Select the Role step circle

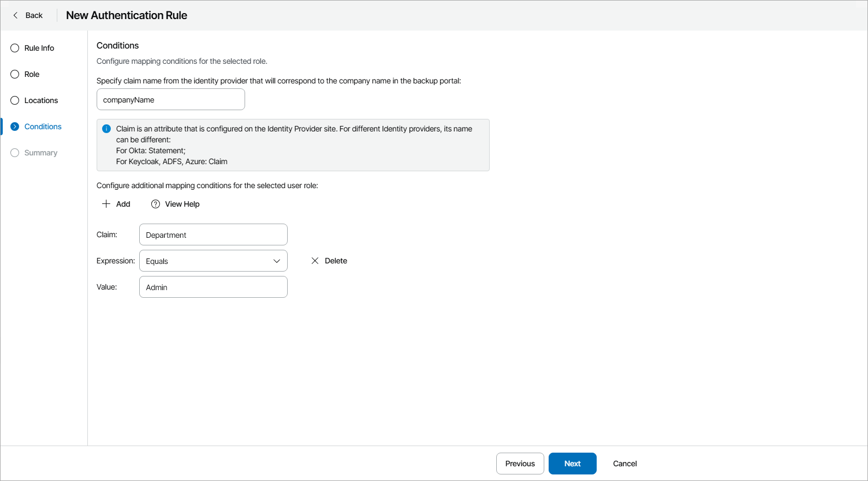(x=15, y=74)
